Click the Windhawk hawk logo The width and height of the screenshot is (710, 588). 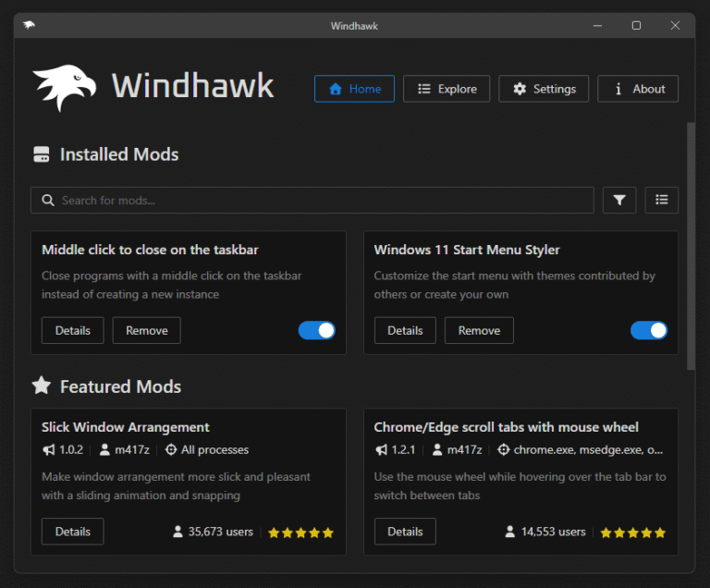pyautogui.click(x=65, y=87)
